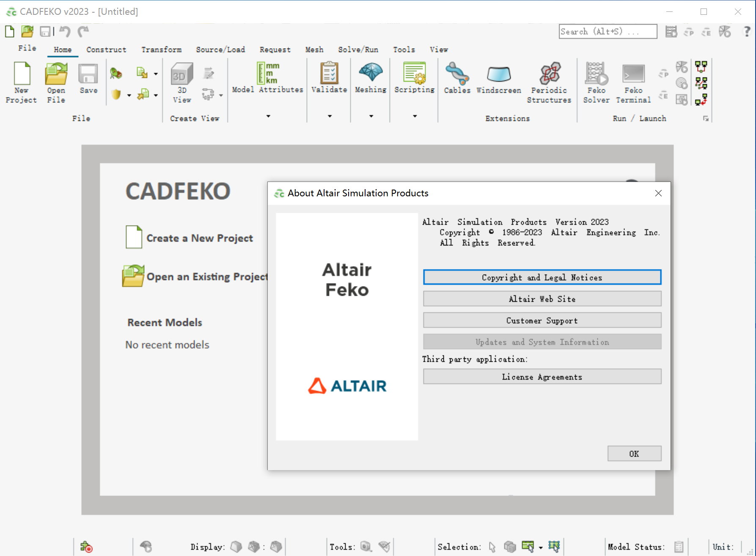Viewport: 756px width, 556px height.
Task: Click Copyright and Legal Notices button
Action: tap(542, 278)
